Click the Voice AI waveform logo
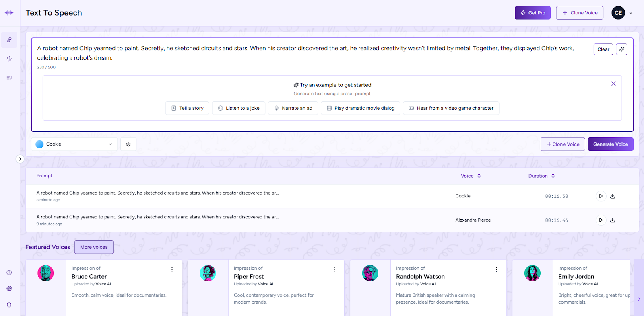The height and width of the screenshot is (316, 644). pyautogui.click(x=9, y=12)
